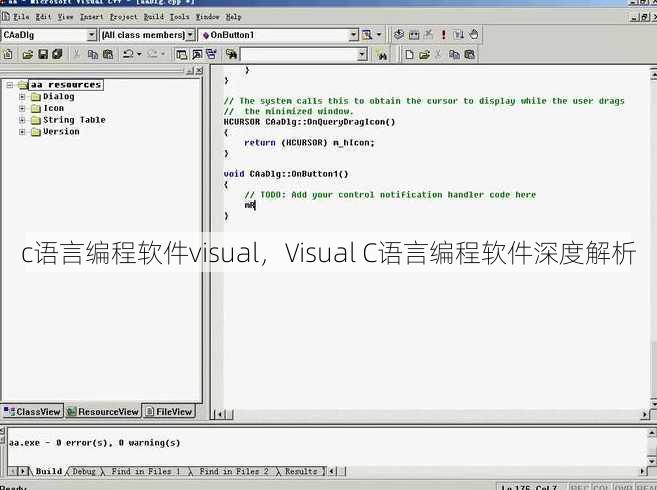Toggle the Workspace window icon
Image resolution: width=657 pixels, height=490 pixels.
pyautogui.click(x=181, y=54)
